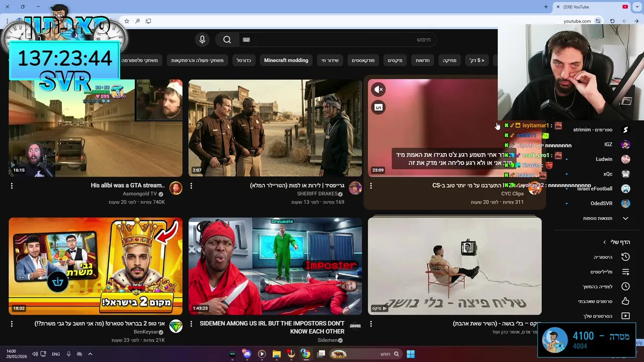Open היסטוריה history icon in sidebar
The height and width of the screenshot is (362, 644).
coord(625,257)
